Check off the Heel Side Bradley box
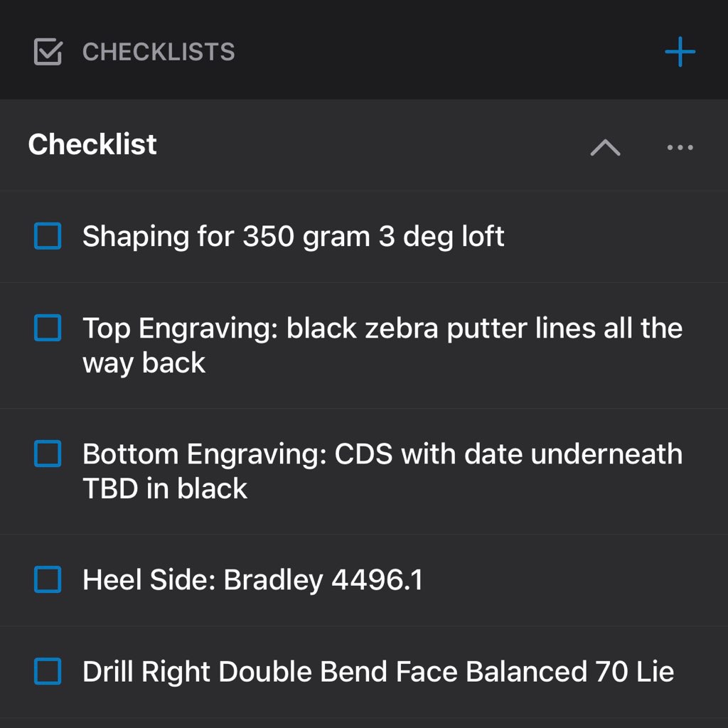 point(48,579)
